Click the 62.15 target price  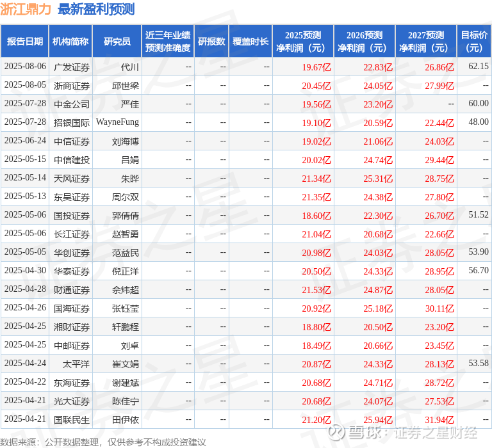point(479,66)
